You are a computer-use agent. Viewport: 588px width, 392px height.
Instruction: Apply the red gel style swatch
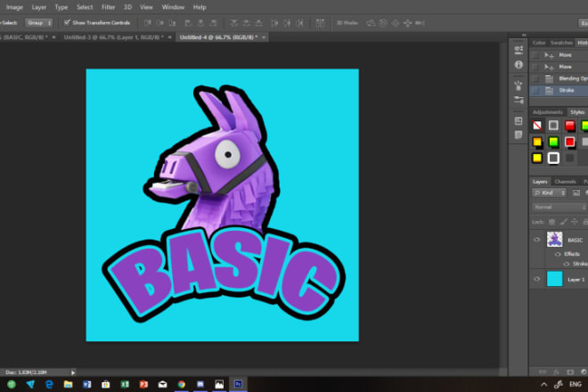coord(569,126)
